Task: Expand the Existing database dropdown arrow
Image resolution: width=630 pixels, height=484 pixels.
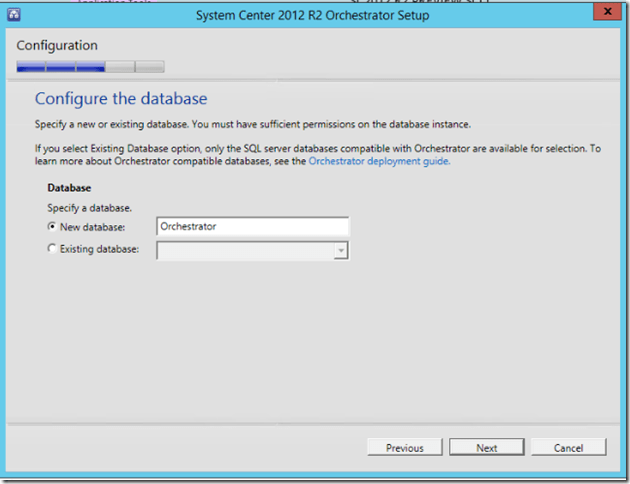Action: 341,251
